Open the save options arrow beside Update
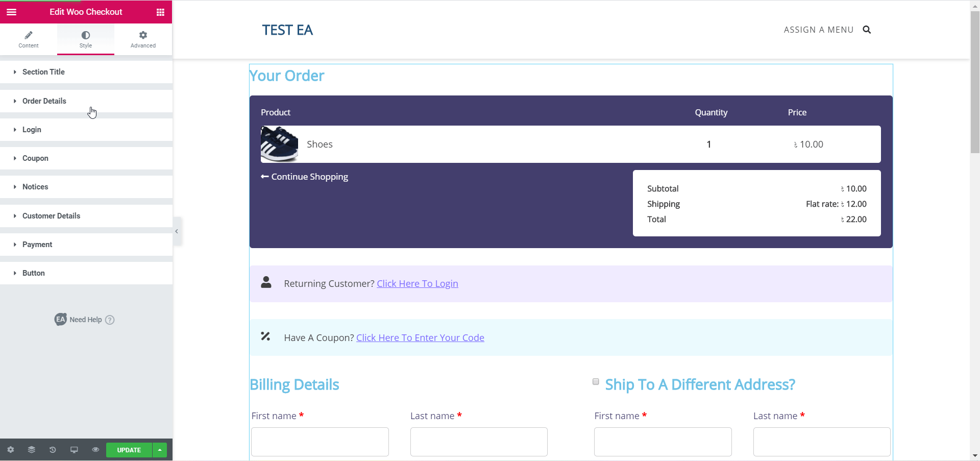This screenshot has width=980, height=461. click(160, 450)
